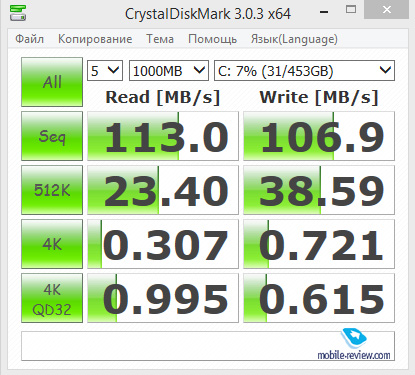Screen dimensions: 415x375
Task: Start the Seq sequential test
Action: pos(52,136)
